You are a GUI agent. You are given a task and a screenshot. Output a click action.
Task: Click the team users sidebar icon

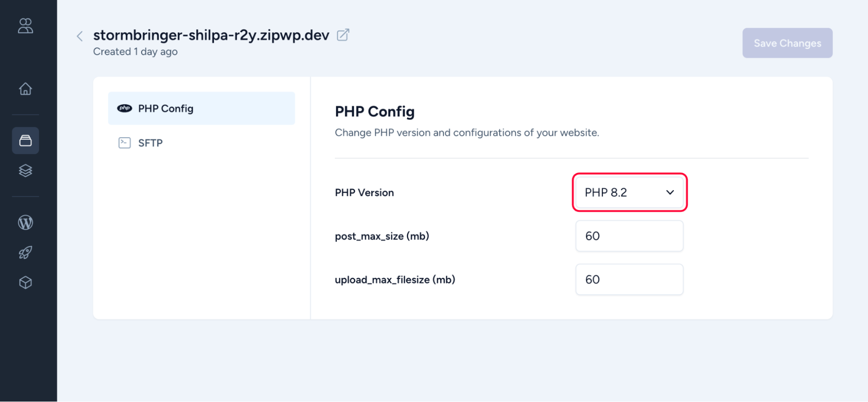[x=25, y=26]
